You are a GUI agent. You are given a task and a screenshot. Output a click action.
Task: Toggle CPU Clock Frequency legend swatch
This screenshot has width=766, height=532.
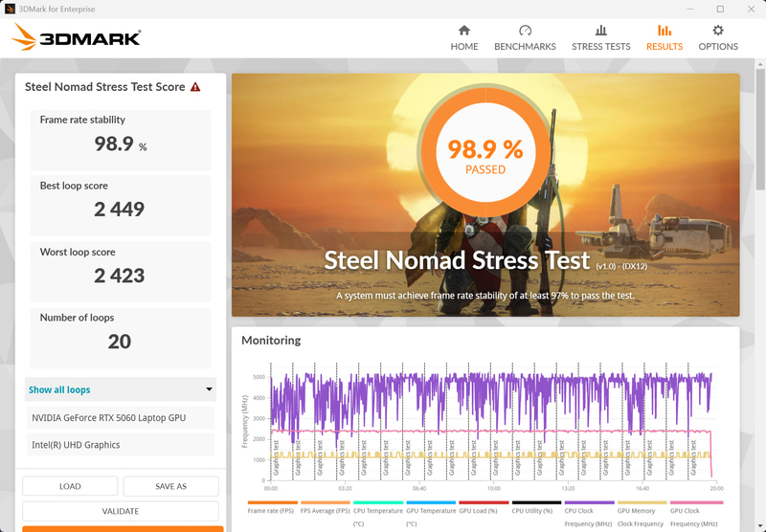tap(589, 502)
